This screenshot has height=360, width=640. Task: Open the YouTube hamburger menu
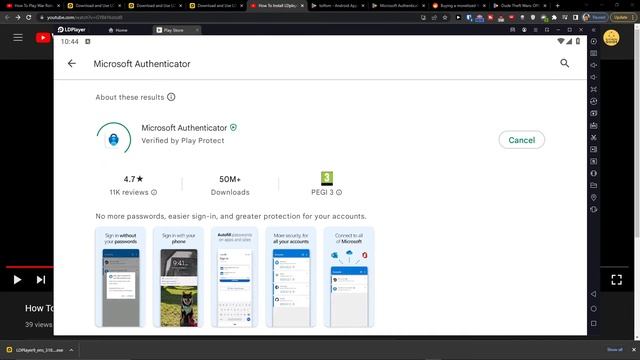point(18,38)
